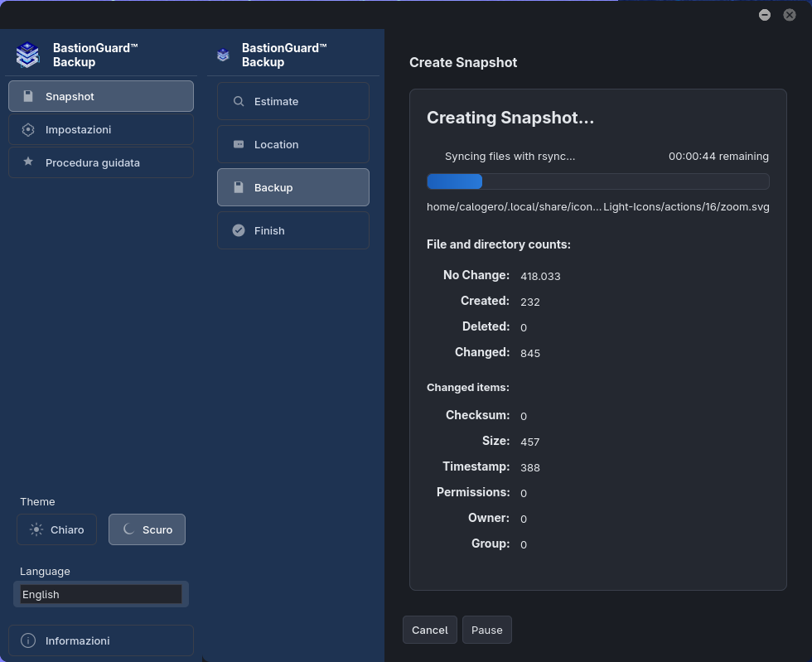Click the Permissions value 0
Viewport: 812px width, 662px height.
[524, 493]
